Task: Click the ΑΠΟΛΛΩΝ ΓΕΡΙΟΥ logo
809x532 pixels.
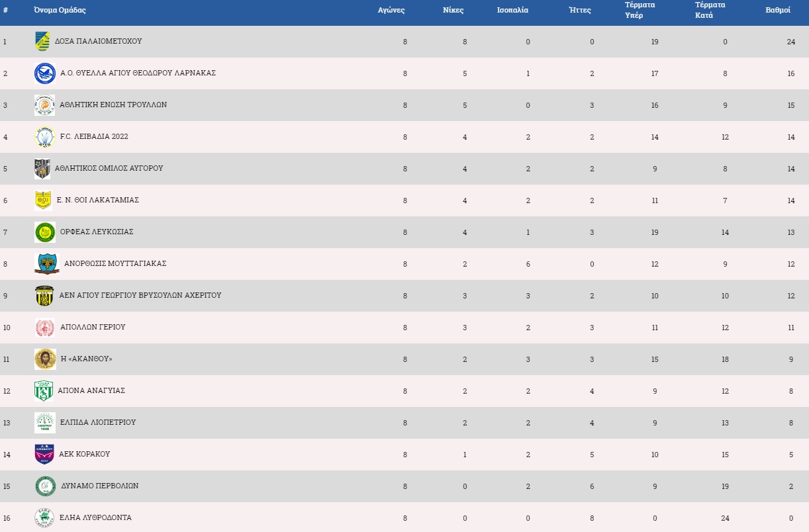Action: pyautogui.click(x=45, y=327)
